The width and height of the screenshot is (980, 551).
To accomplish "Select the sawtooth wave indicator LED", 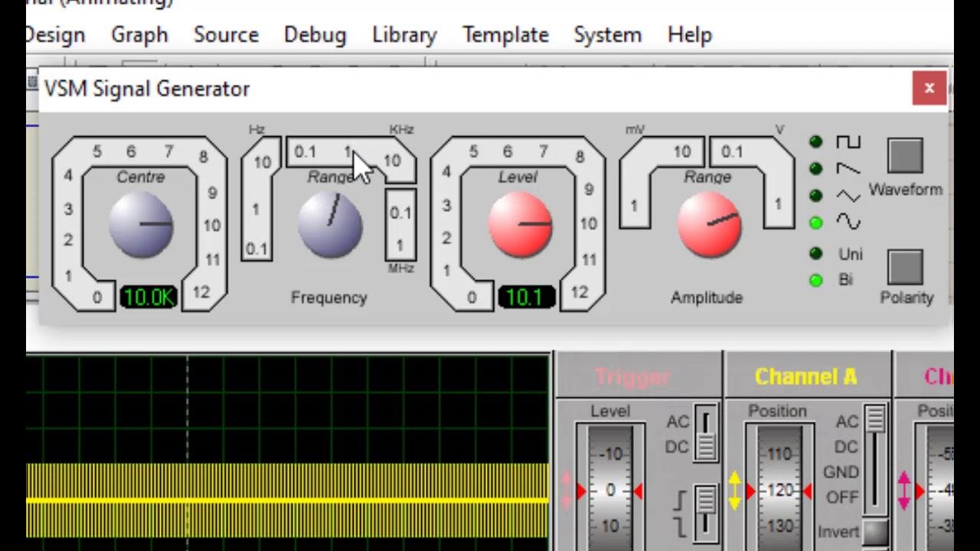I will click(x=815, y=168).
